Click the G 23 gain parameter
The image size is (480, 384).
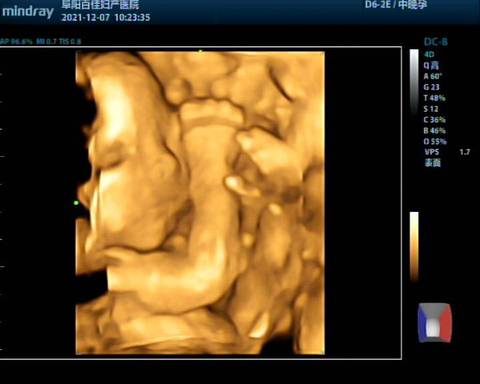coord(432,87)
